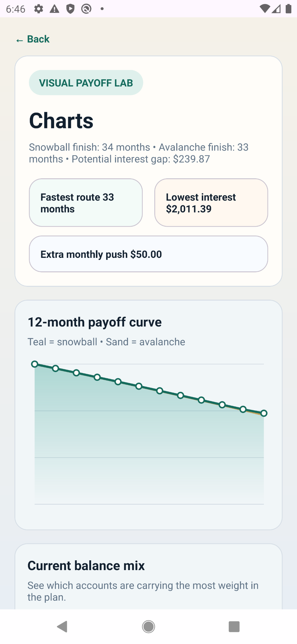
Task: Go back using the Back link
Action: tap(32, 39)
